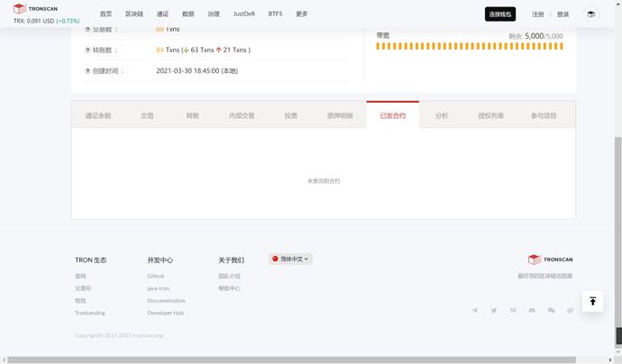This screenshot has width=622, height=364.
Task: Go to 首页 in the top navigation
Action: (x=105, y=14)
